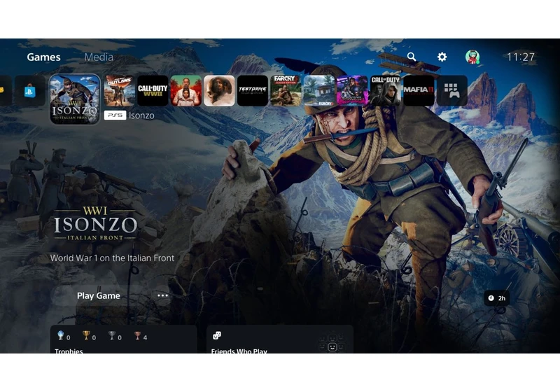Open the Game Library tile
The width and height of the screenshot is (560, 392).
point(452,91)
